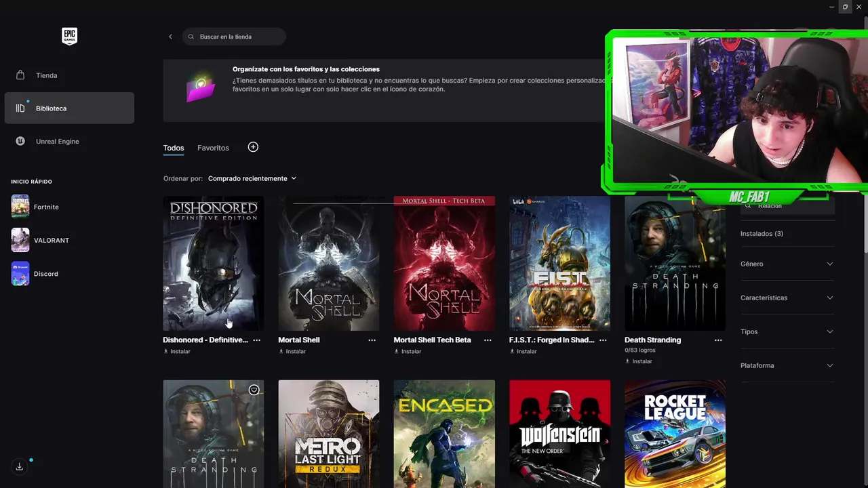Expand the Características filter
Screen dimensions: 868x488
pos(787,298)
